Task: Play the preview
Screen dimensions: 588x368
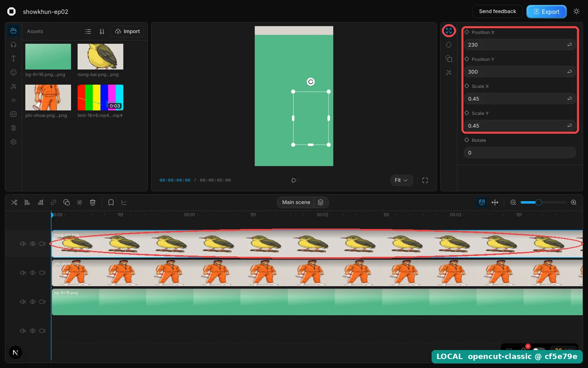Action: click(x=294, y=180)
